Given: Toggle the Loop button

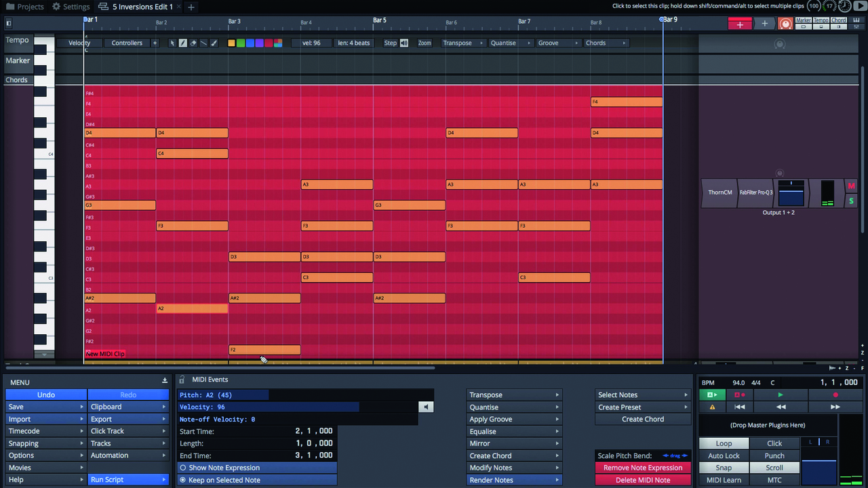Looking at the screenshot, I should (x=724, y=443).
